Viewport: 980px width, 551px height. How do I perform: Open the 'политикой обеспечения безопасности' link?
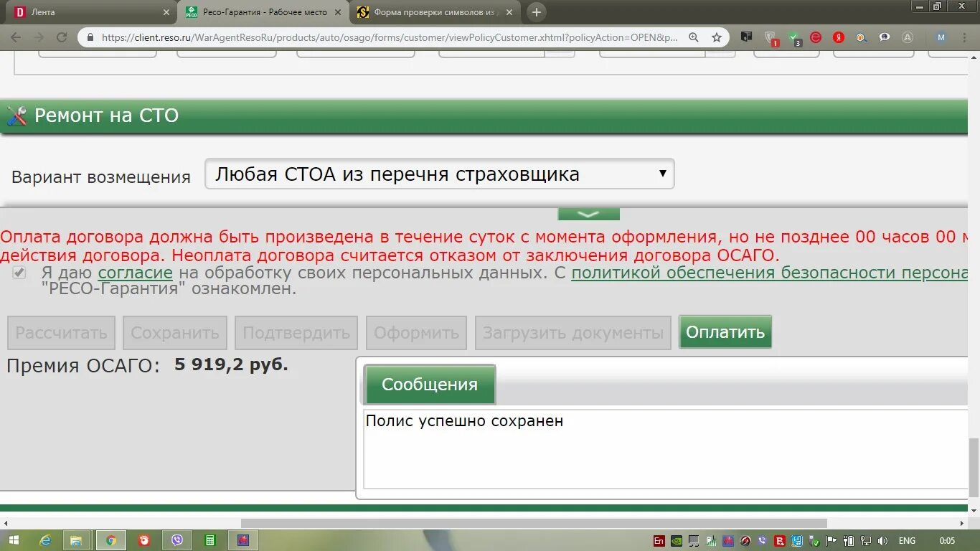(769, 273)
